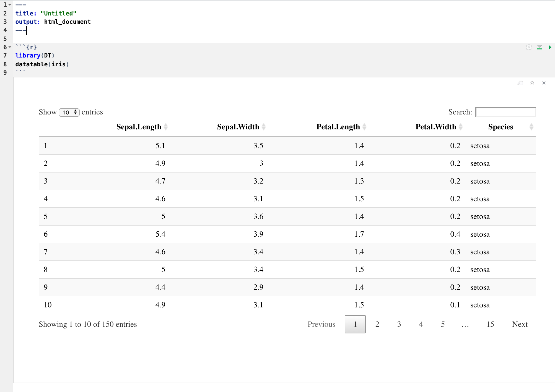Clear the chunk output with the X icon

tap(544, 83)
